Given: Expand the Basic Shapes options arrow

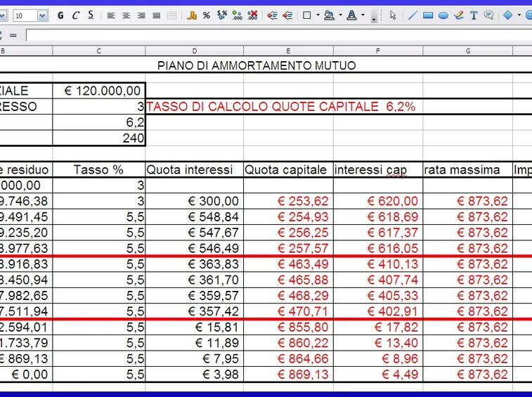Looking at the screenshot, I should click(519, 15).
